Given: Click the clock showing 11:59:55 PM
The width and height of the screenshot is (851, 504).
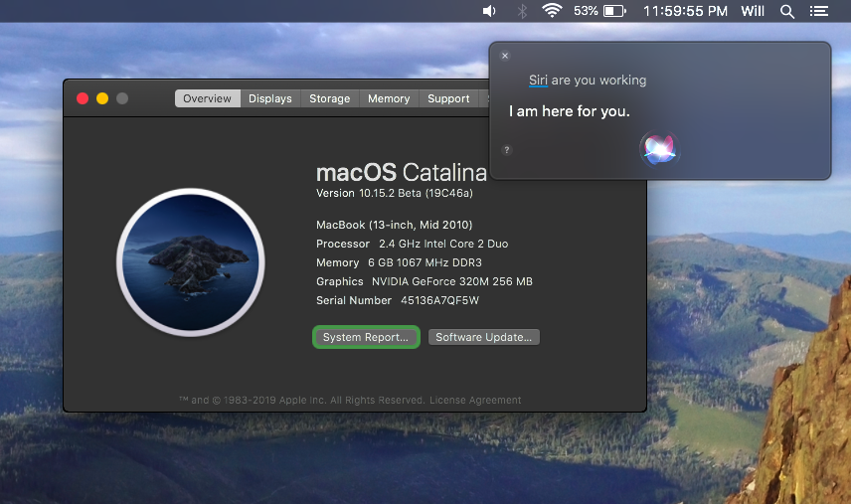Looking at the screenshot, I should (685, 11).
